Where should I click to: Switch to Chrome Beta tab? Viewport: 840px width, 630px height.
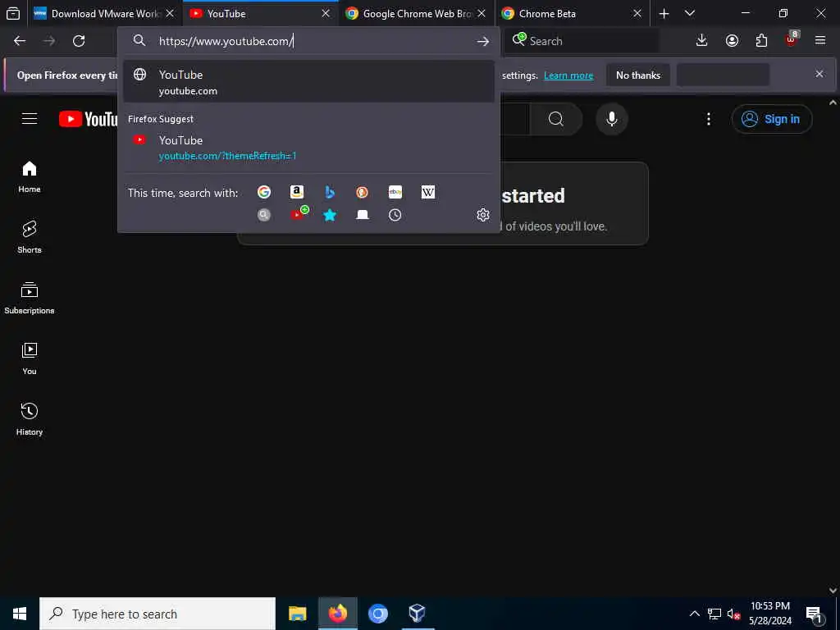(x=571, y=14)
